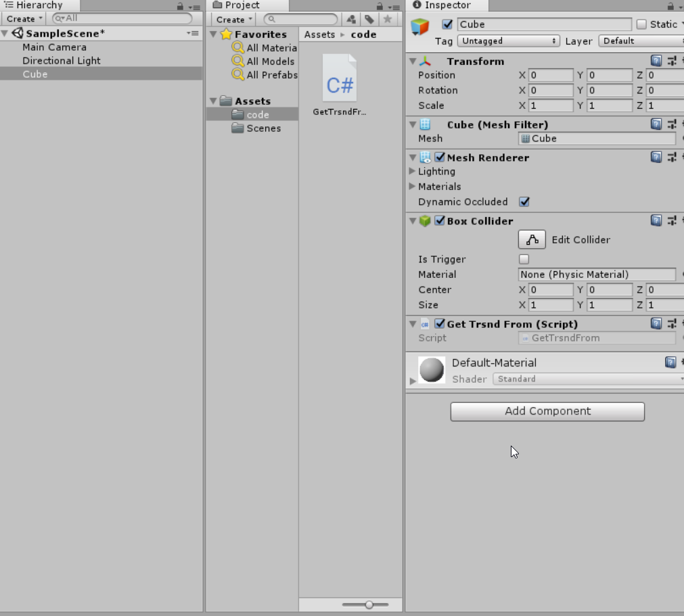Image resolution: width=684 pixels, height=616 pixels.
Task: Click Mesh Renderer help book icon
Action: coord(656,157)
